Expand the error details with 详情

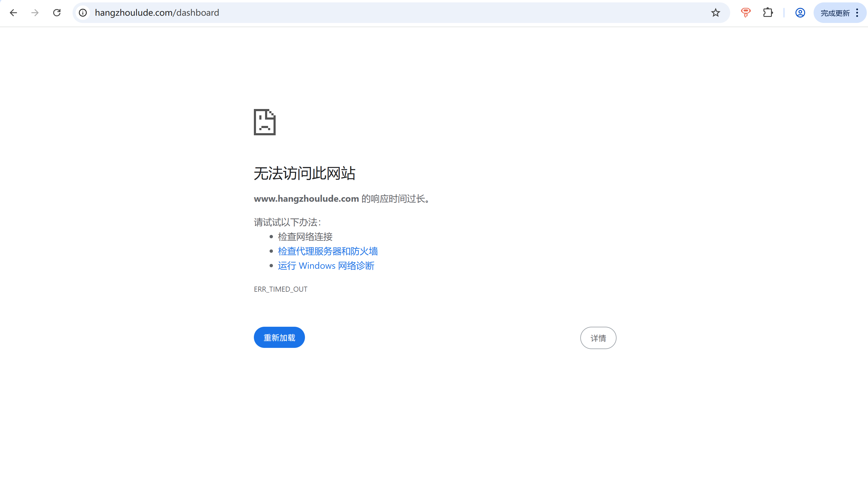click(598, 338)
